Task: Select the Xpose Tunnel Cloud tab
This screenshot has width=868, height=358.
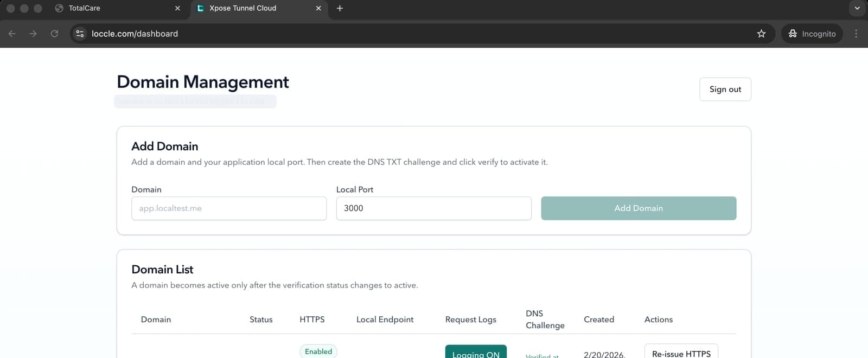Action: (259, 8)
